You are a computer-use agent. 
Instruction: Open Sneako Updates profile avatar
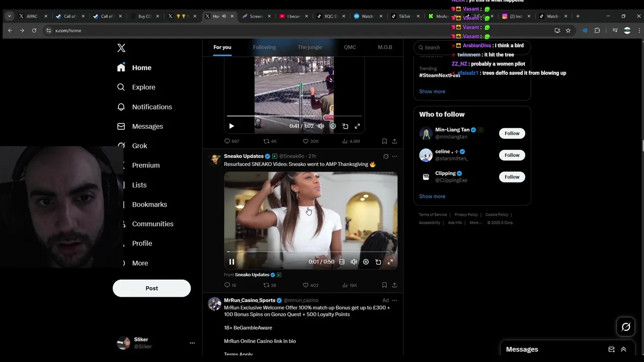tap(215, 159)
